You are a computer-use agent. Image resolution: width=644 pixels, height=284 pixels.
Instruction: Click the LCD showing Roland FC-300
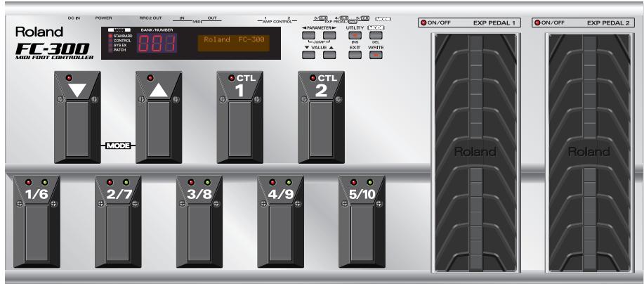coord(234,42)
